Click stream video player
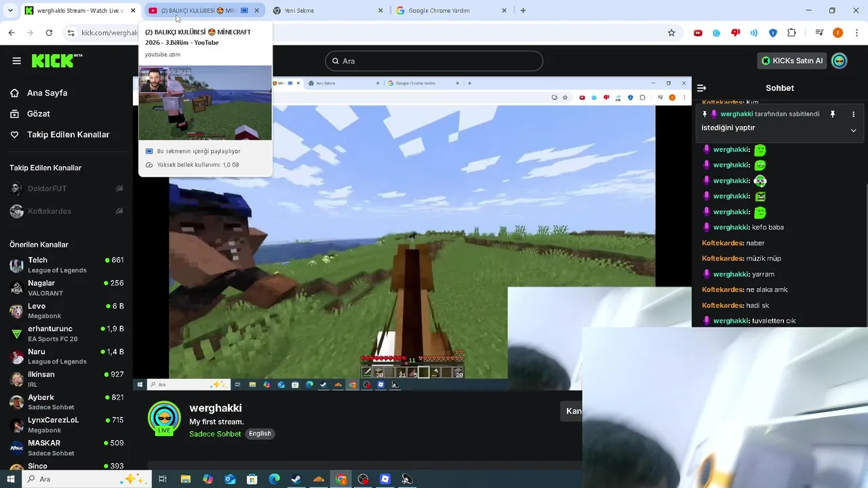This screenshot has height=488, width=868. pos(412,234)
